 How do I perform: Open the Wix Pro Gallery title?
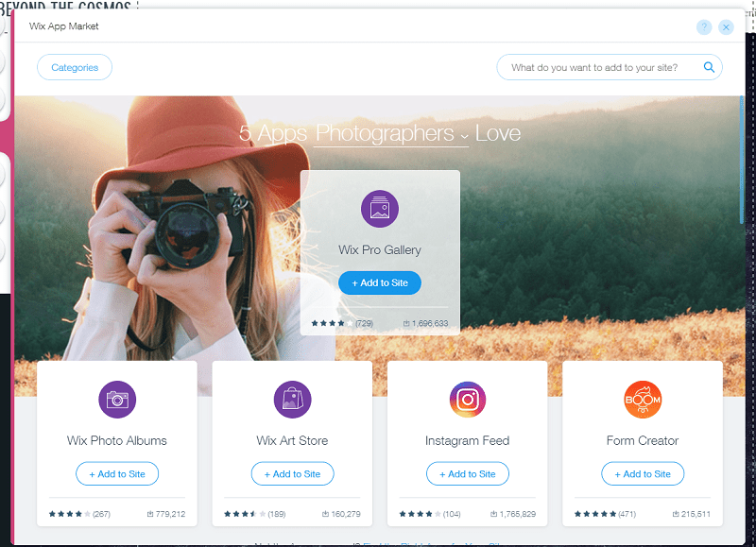380,250
